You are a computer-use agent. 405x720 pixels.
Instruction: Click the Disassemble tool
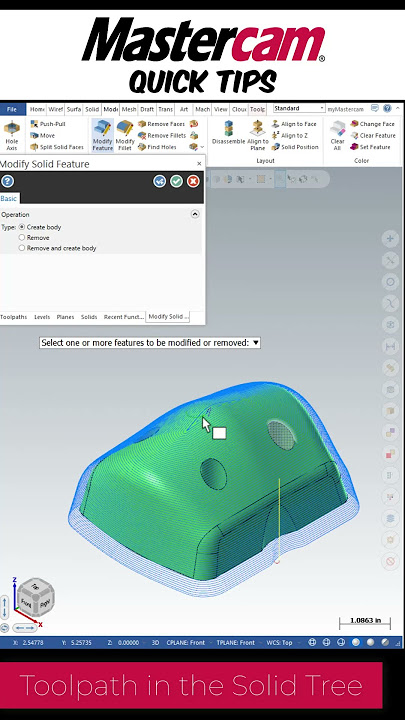(x=228, y=133)
